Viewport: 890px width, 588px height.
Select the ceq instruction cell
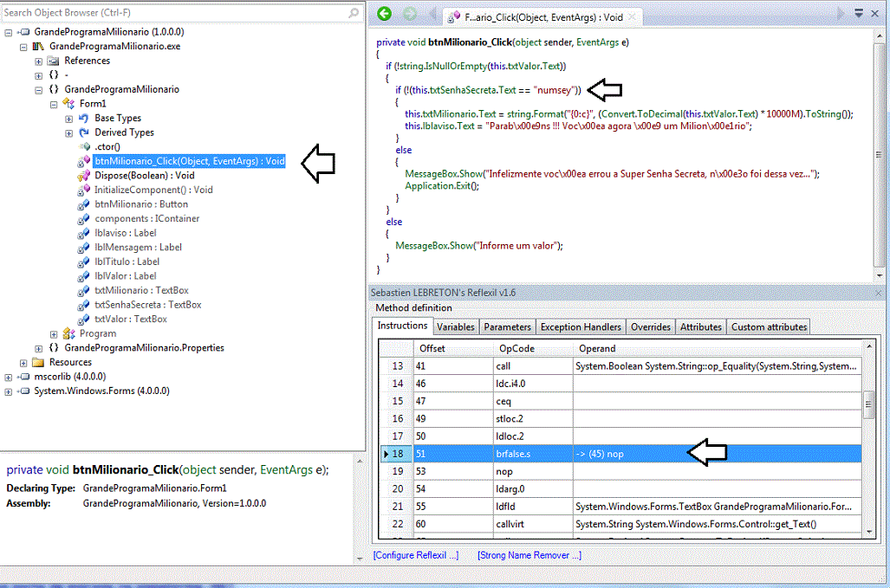(x=534, y=402)
